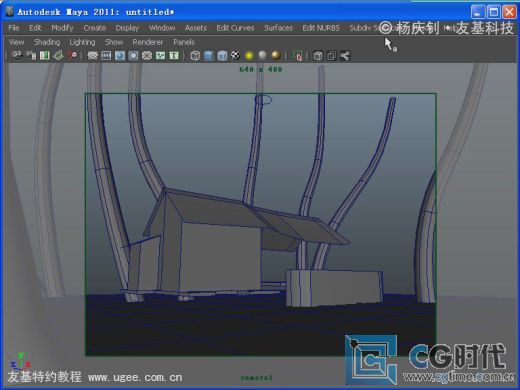Screen dimensions: 520x390
Task: Open the Assets menu
Action: click(x=196, y=28)
